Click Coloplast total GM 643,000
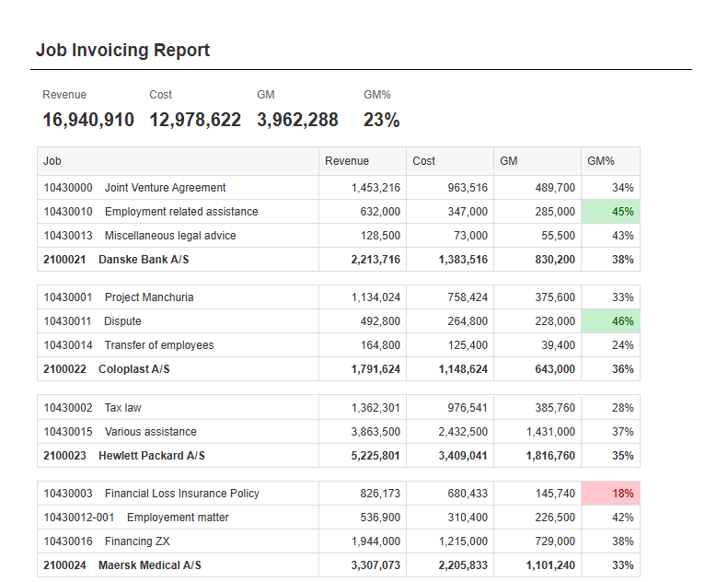 (555, 369)
